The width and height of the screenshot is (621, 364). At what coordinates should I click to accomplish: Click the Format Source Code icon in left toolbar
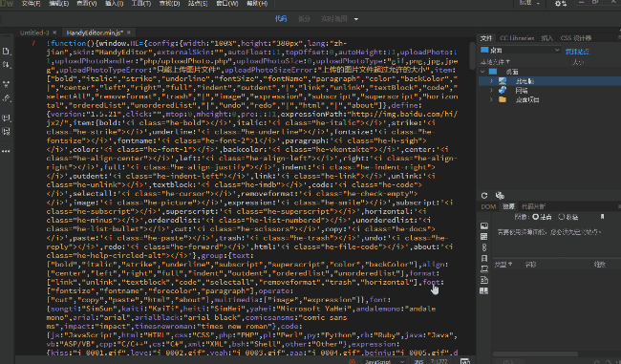click(x=6, y=98)
